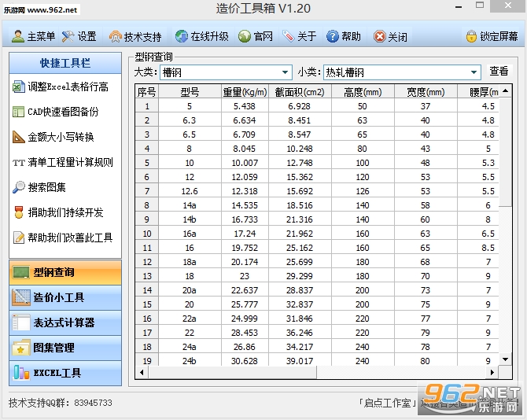Image resolution: width=527 pixels, height=420 pixels.
Task: Click the 技术支持QQ群 status text
Action: [61, 403]
